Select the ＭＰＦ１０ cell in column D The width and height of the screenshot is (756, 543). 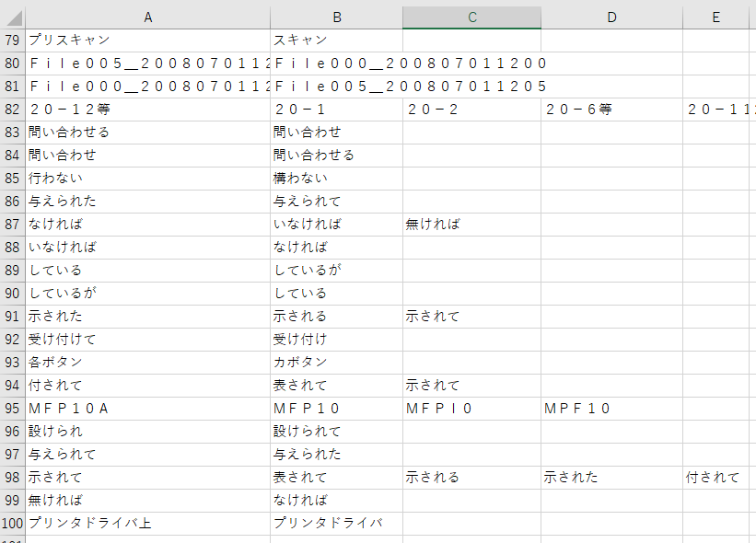(611, 408)
